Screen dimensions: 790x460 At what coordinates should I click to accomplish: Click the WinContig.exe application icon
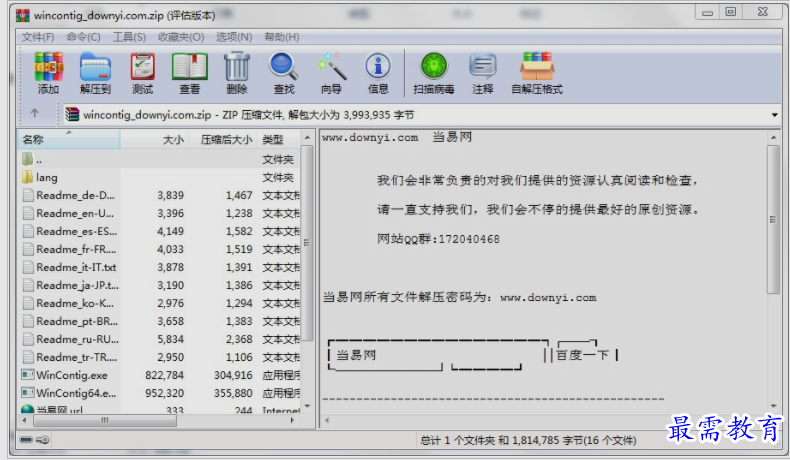[27, 375]
